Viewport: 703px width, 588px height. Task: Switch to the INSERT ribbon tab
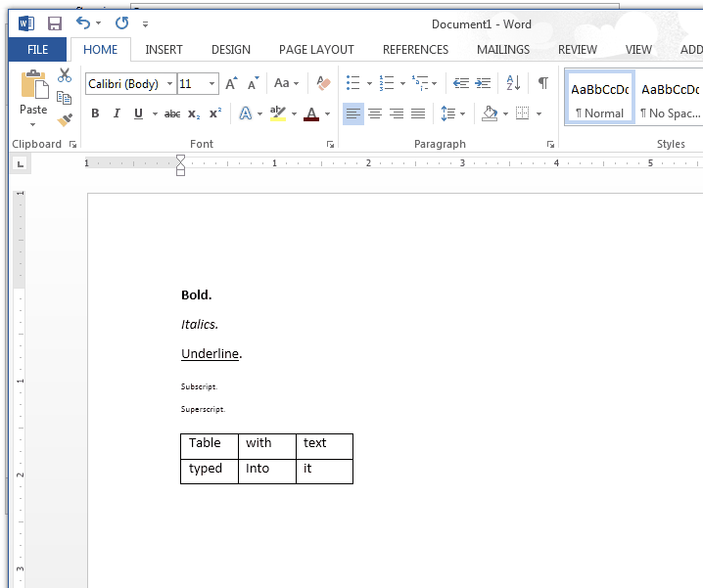[x=164, y=50]
